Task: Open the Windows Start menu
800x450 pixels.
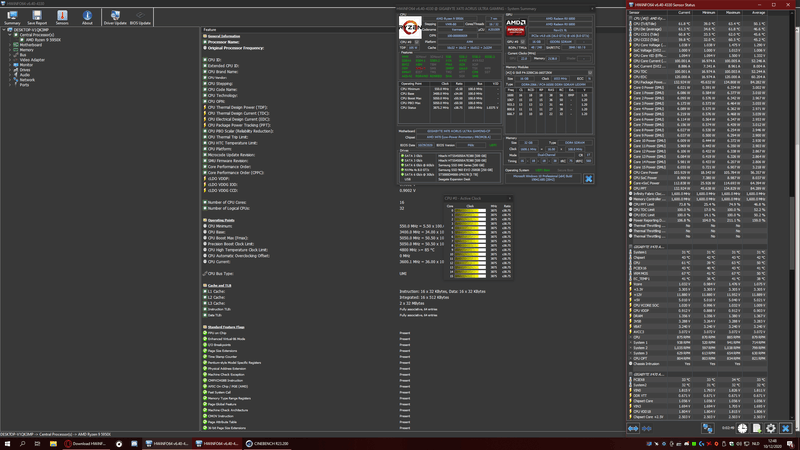Action: [7, 444]
